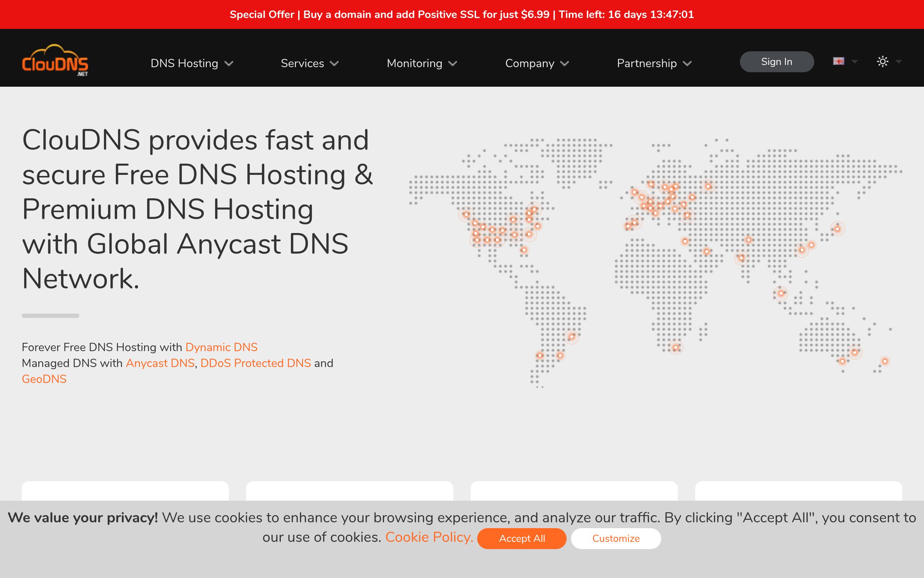This screenshot has height=578, width=924.
Task: Expand the Company chevron
Action: [x=565, y=64]
